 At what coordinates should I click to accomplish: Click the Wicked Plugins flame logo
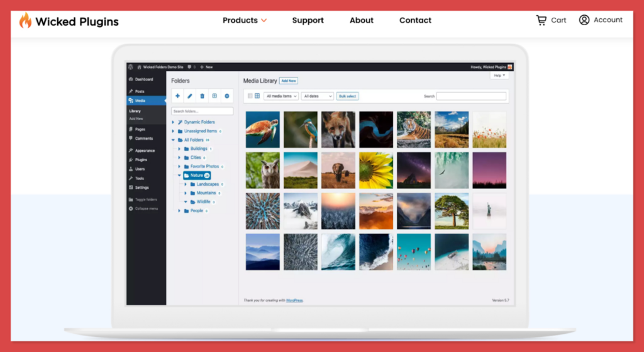pyautogui.click(x=25, y=20)
